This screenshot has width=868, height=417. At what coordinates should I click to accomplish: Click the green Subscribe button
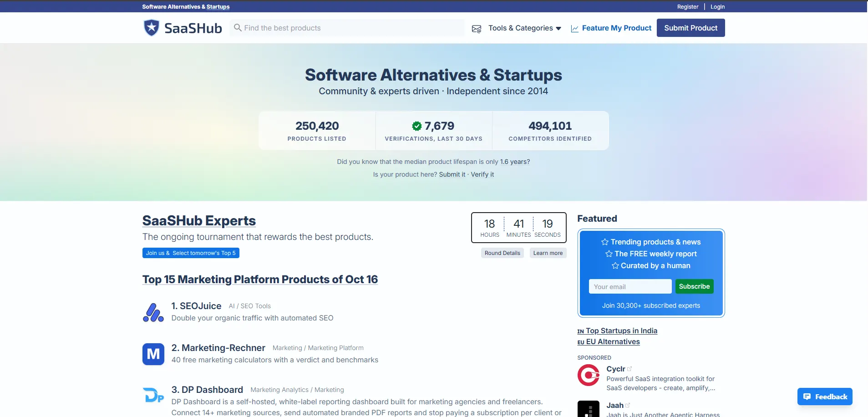694,286
